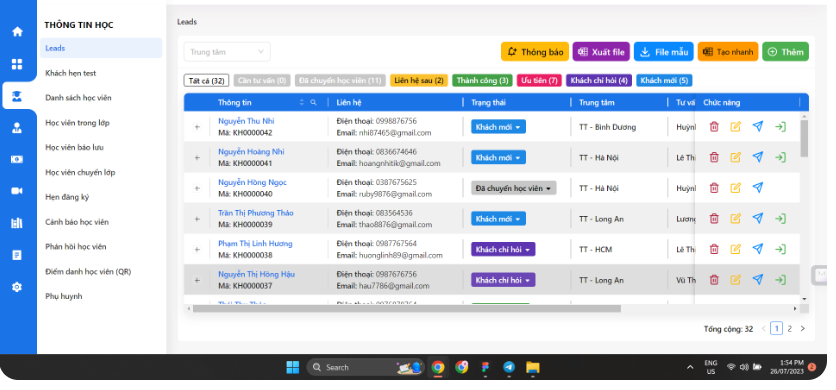The height and width of the screenshot is (390, 836).
Task: Filter by Tất cả (32)
Action: tap(206, 81)
